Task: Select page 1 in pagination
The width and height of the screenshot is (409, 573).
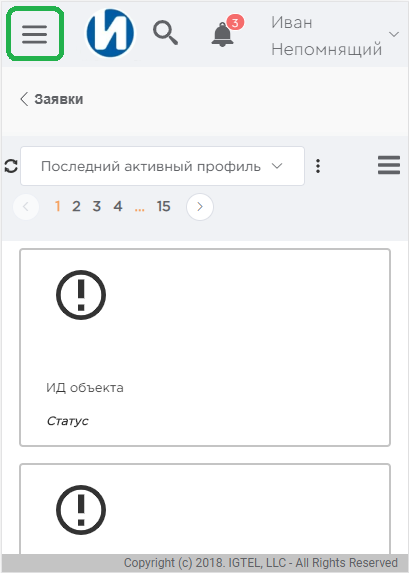Action: coord(57,206)
